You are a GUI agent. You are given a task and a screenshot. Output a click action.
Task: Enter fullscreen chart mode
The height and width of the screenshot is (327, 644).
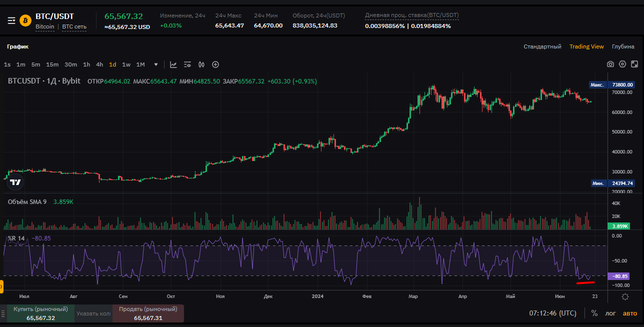click(x=634, y=64)
